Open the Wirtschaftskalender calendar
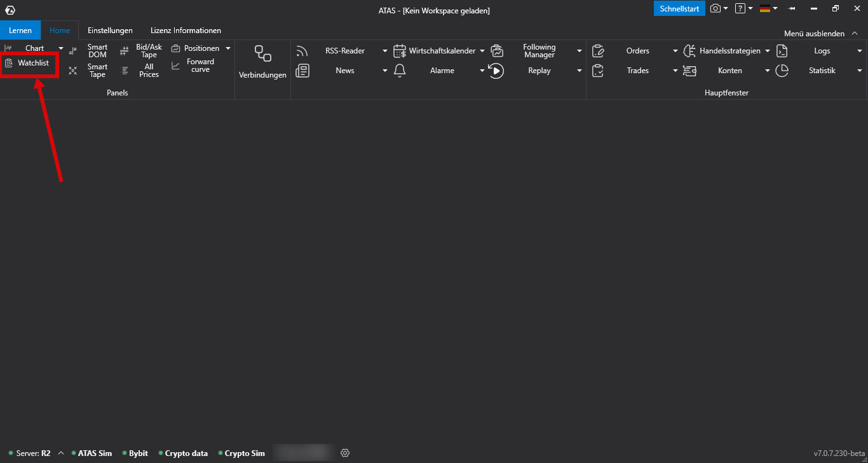Image resolution: width=868 pixels, height=463 pixels. [x=434, y=51]
